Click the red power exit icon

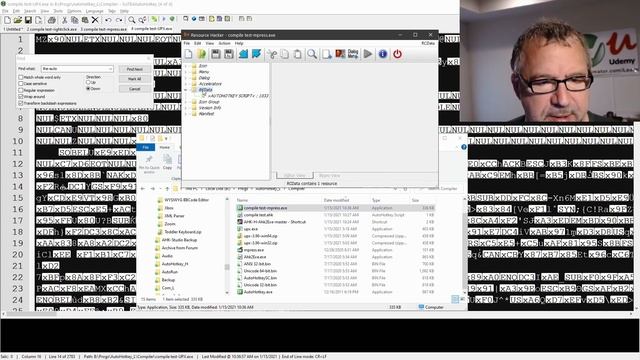tap(397, 54)
